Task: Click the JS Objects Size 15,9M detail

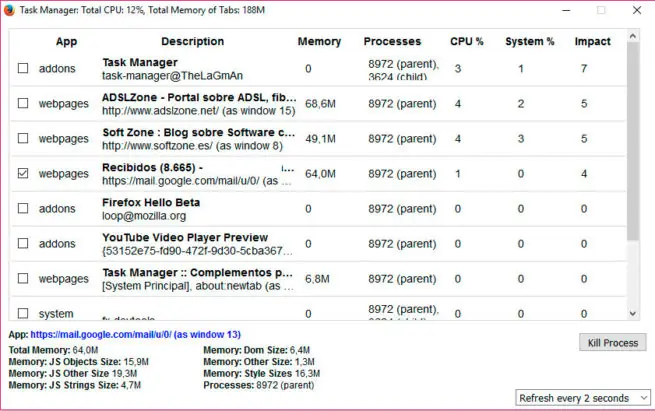Action: point(79,362)
